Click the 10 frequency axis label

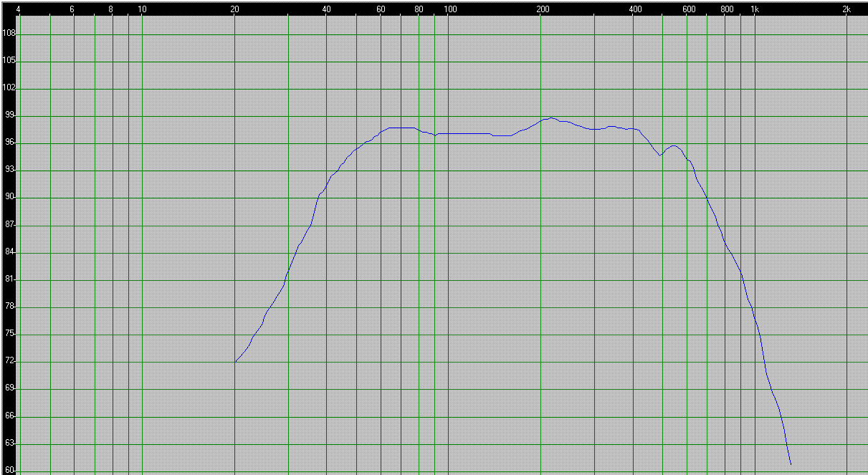click(141, 9)
